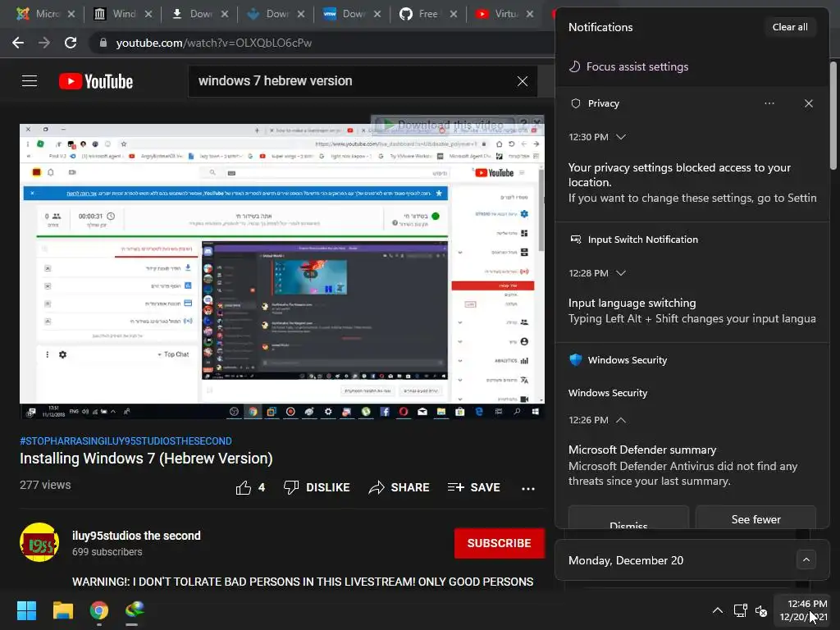Open the privacy settings blocked location message
Screen dimensions: 840x630
point(692,183)
